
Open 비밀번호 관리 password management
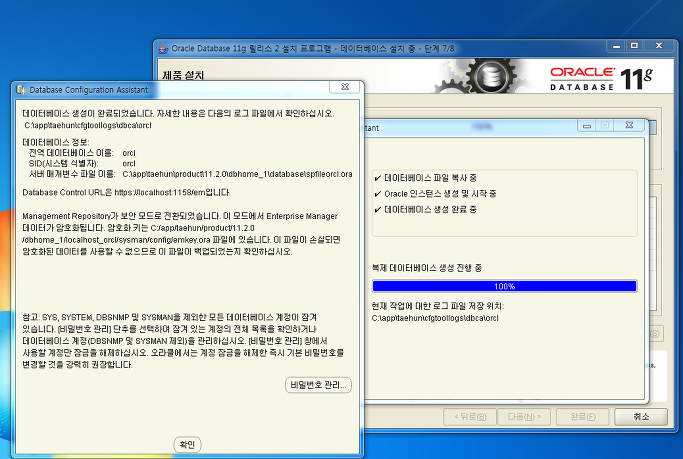(318, 385)
